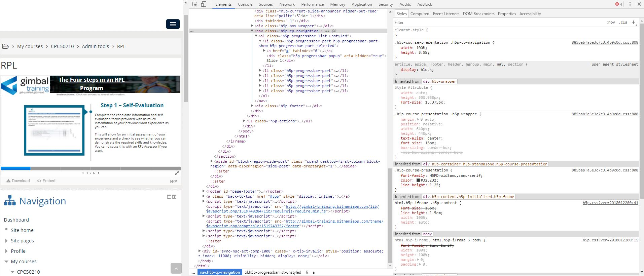Open the ellipsis menu beside the selected nav node
This screenshot has height=276, width=644.
(x=191, y=31)
